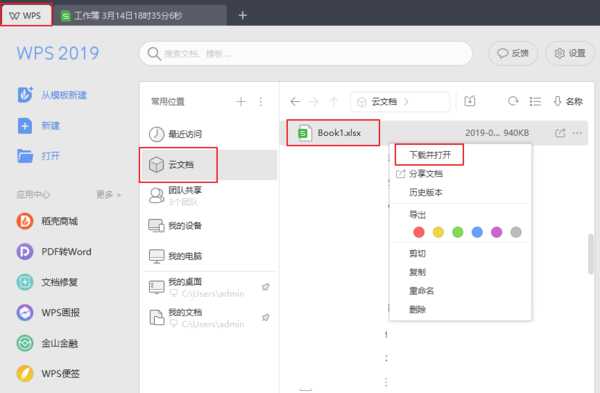Select 云文档 cloud documents location
The height and width of the screenshot is (393, 600).
(x=209, y=165)
